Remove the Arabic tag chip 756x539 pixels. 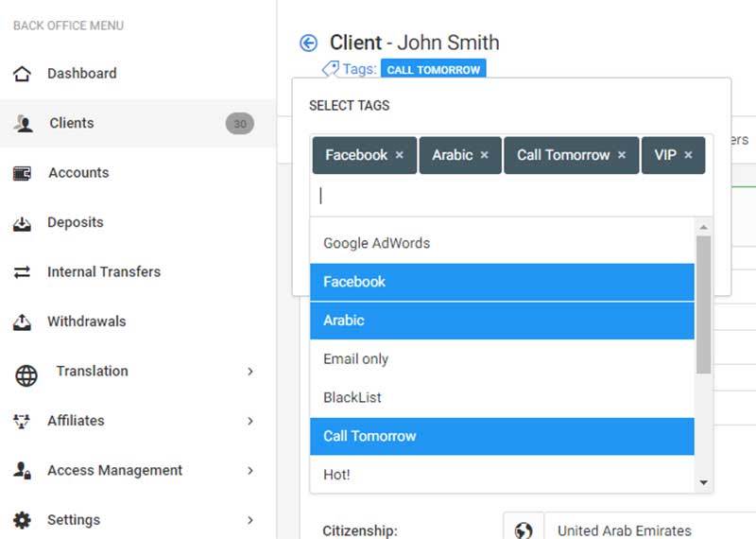(x=484, y=155)
